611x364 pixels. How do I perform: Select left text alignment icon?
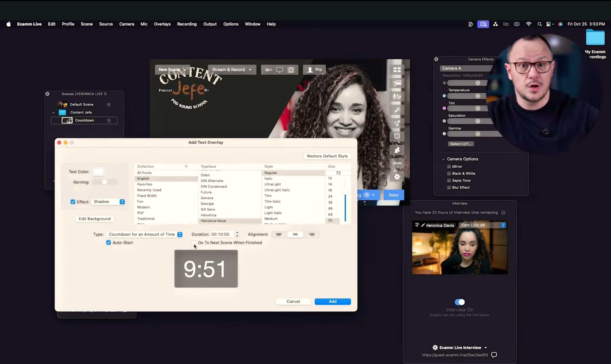279,235
